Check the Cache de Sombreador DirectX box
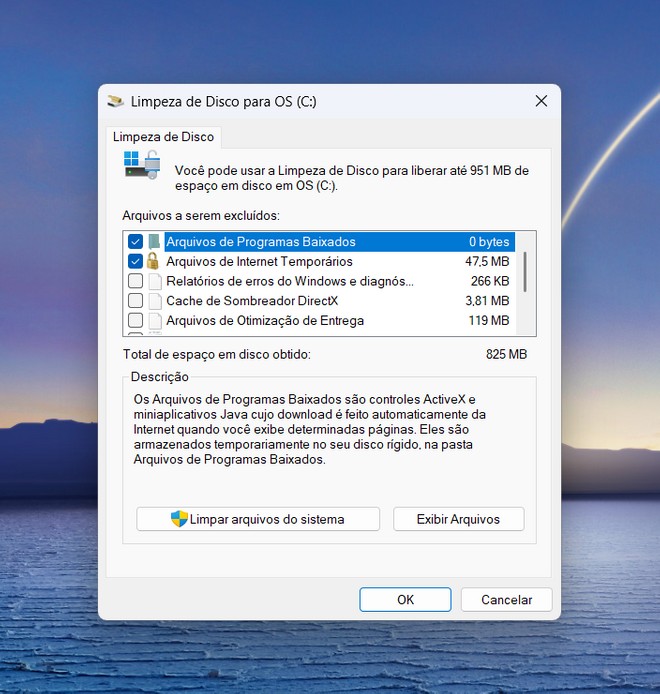 [135, 301]
